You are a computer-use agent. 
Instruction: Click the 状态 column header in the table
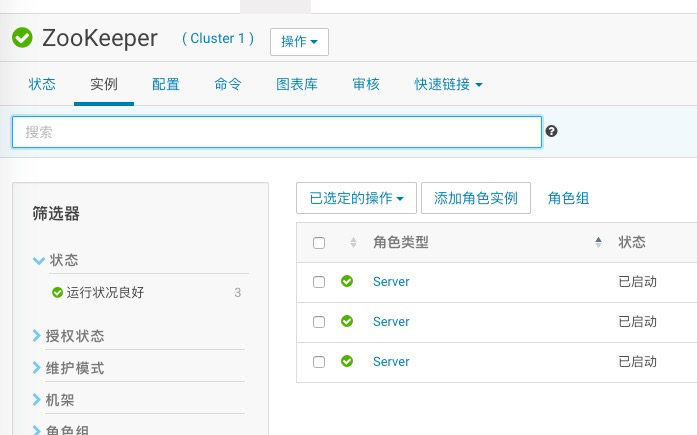click(632, 242)
